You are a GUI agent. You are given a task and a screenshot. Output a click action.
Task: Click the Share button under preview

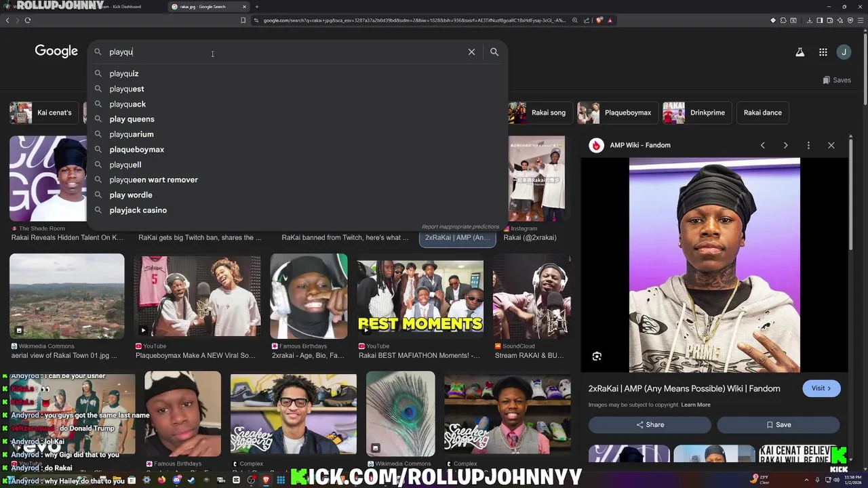(x=650, y=425)
